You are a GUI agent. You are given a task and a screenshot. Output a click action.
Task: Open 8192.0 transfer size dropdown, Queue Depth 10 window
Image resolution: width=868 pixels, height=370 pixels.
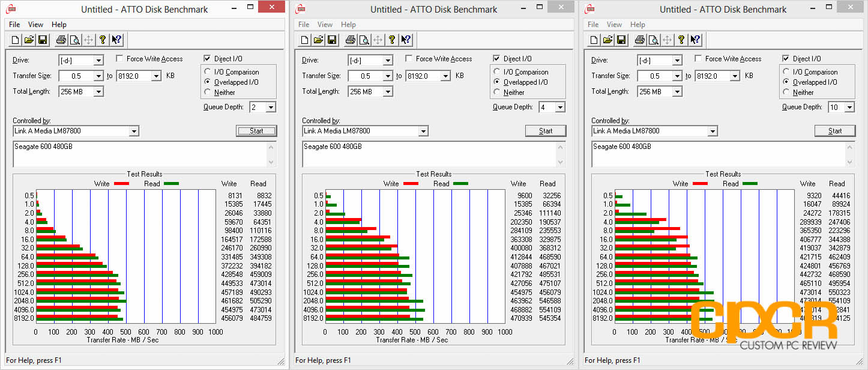(735, 76)
